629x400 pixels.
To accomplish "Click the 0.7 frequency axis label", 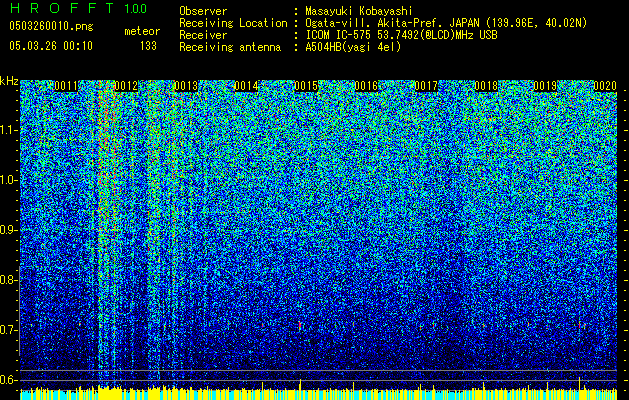I will click(9, 330).
